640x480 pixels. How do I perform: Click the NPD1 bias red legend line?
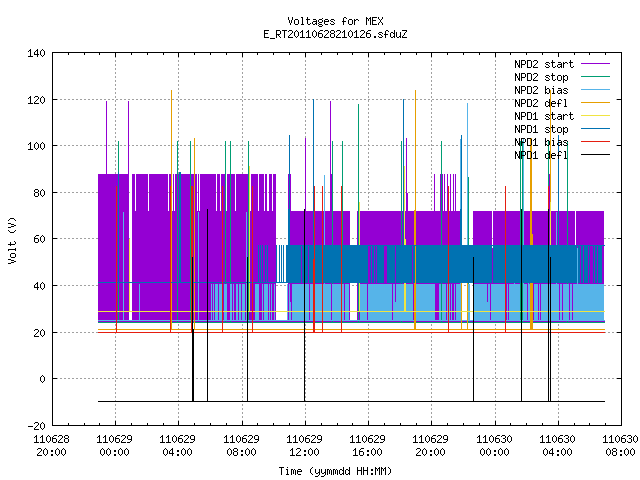pyautogui.click(x=595, y=142)
